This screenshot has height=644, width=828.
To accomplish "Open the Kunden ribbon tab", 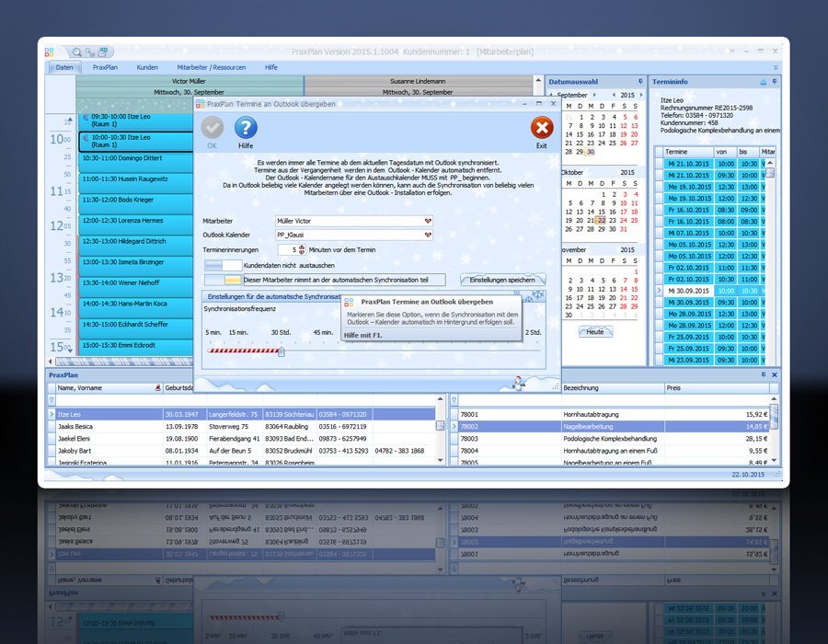I will point(147,67).
